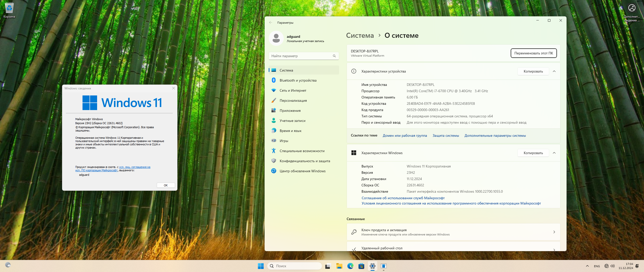Screen dimensions: 644x272
Task: Open Время и язык settings
Action: click(304, 131)
